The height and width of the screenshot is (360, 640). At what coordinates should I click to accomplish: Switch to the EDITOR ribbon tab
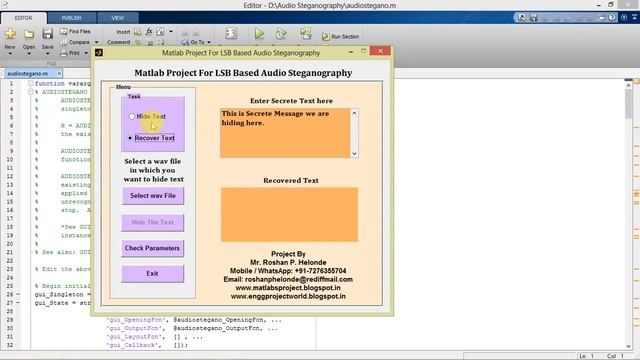[x=23, y=18]
